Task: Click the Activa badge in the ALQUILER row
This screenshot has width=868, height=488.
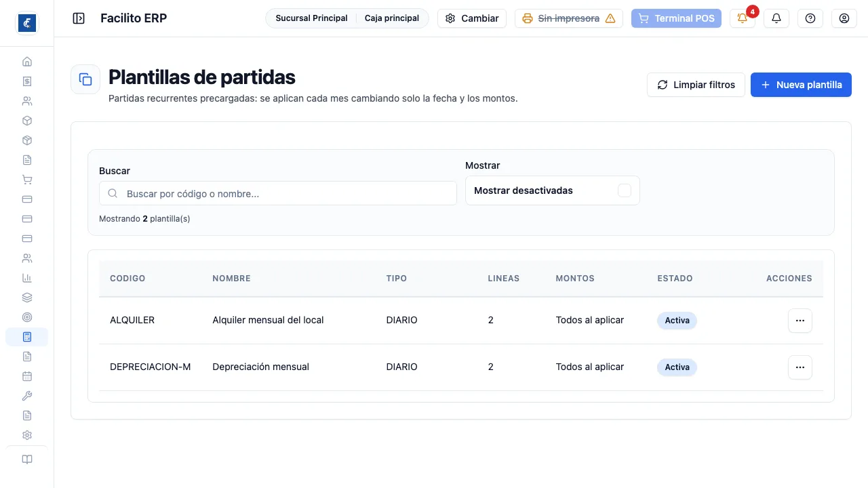Action: (x=677, y=321)
